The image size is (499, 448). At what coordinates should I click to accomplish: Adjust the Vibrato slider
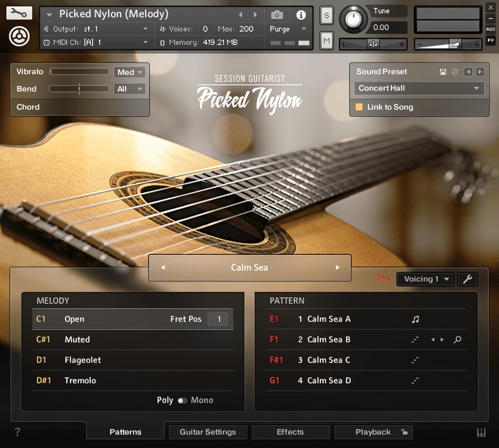[79, 72]
